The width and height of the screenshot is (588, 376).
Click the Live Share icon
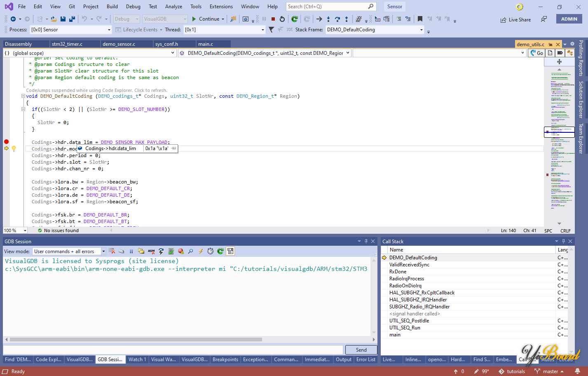[503, 20]
